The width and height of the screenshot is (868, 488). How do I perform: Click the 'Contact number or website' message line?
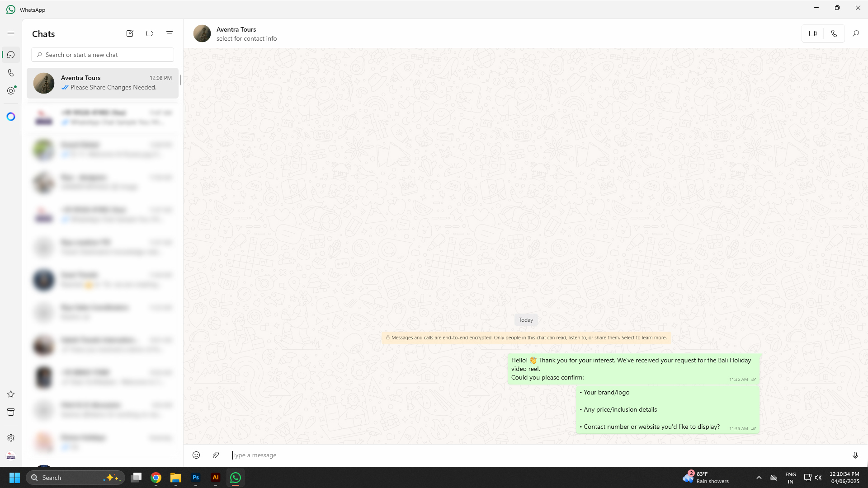click(x=650, y=427)
